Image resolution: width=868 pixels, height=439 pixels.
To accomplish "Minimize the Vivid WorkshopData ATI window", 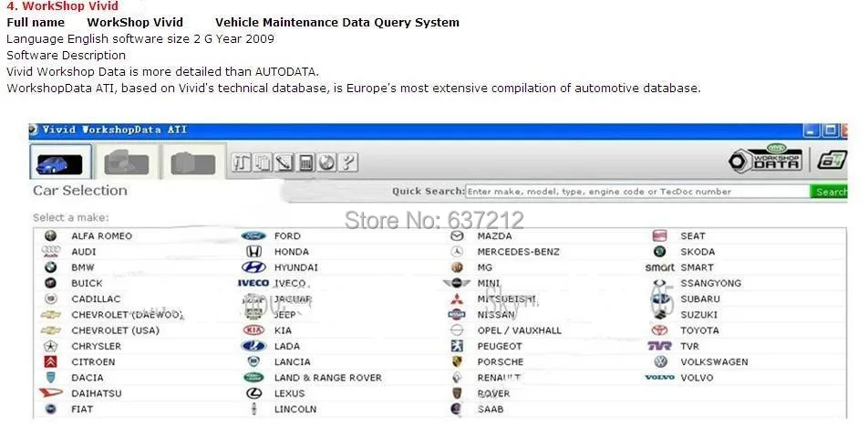I will coord(811,131).
